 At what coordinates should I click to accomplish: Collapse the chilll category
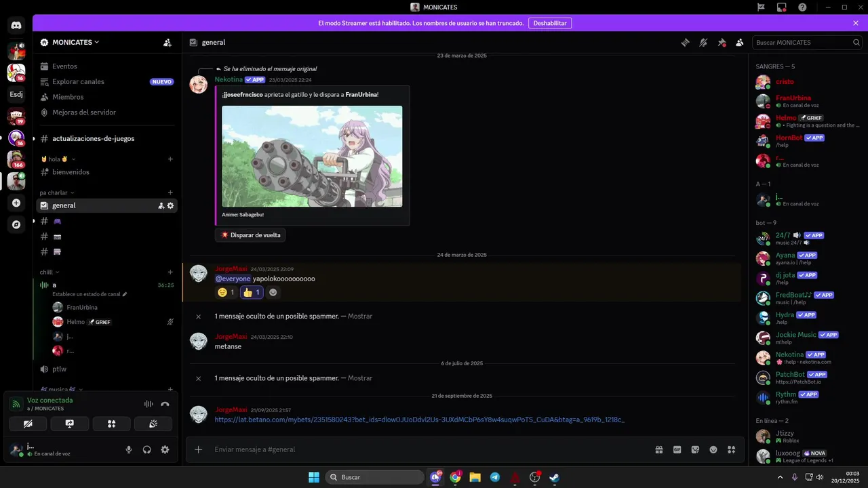pyautogui.click(x=49, y=272)
